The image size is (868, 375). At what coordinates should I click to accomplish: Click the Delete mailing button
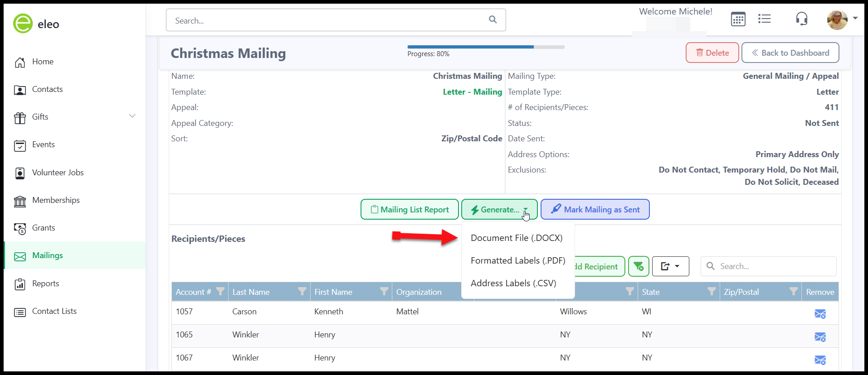[712, 53]
